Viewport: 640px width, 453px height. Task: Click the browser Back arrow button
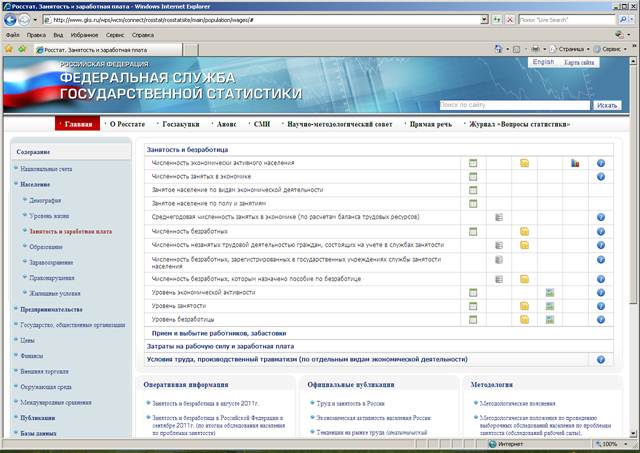coord(10,20)
